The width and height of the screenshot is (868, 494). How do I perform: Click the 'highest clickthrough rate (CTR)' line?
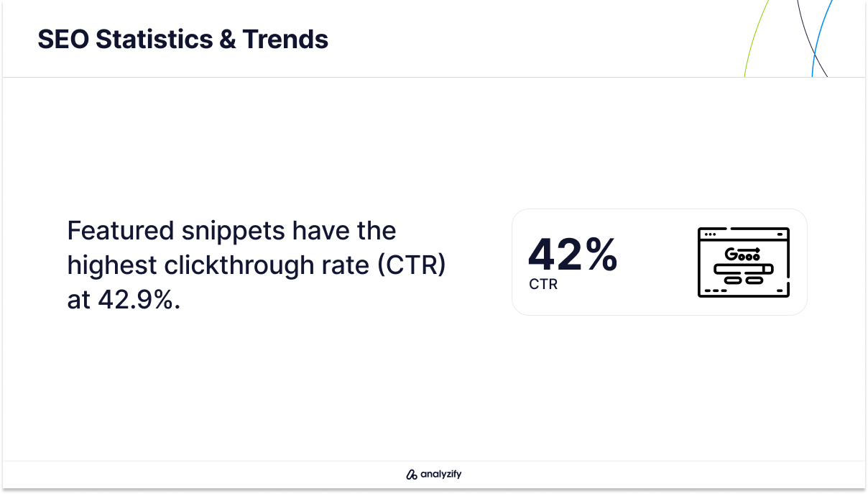point(257,265)
